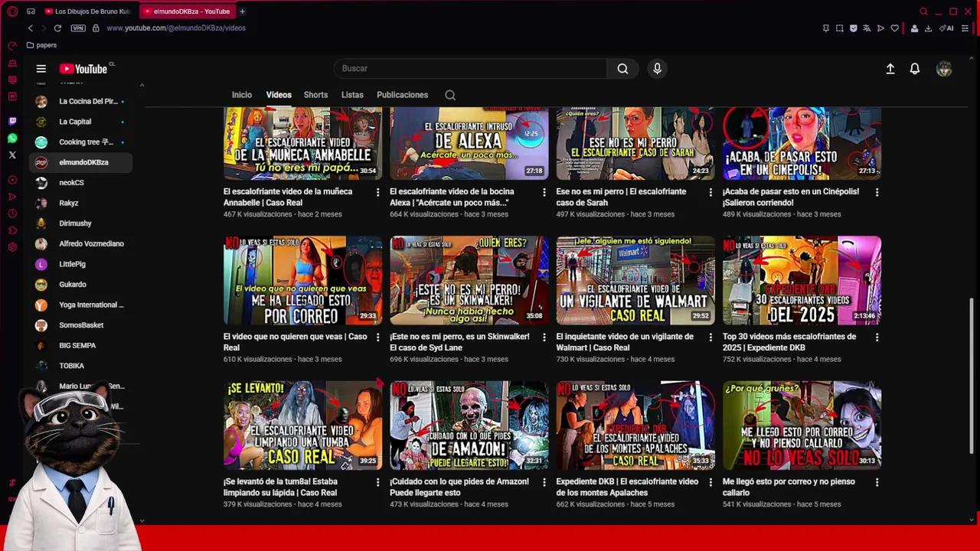Add page to bookmarks with heart
The width and height of the screenshot is (980, 551).
[894, 28]
